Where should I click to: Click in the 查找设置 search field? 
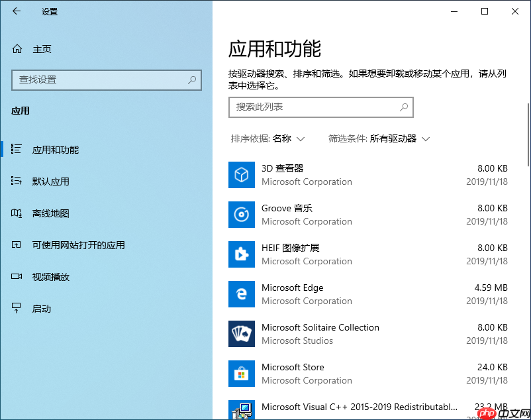[x=107, y=80]
